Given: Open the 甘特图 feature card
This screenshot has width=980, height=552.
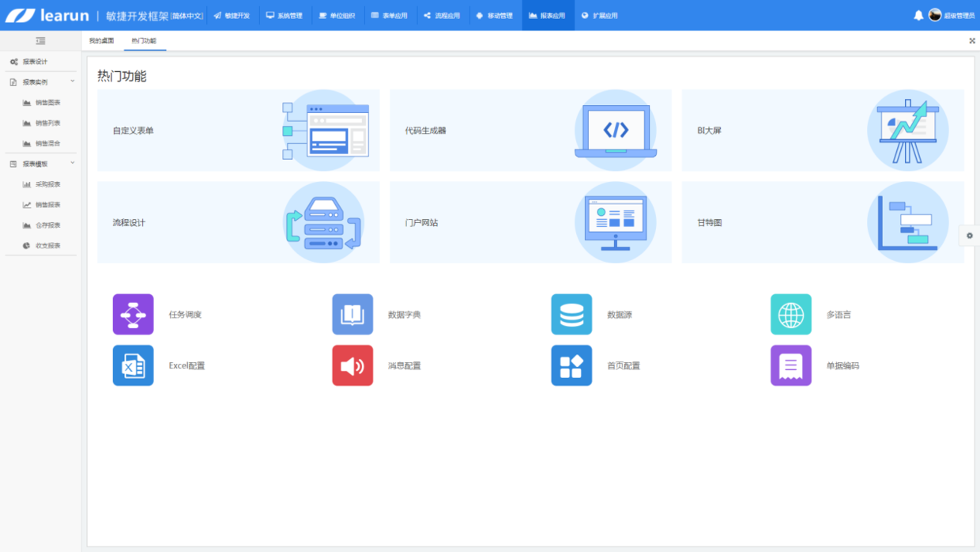Looking at the screenshot, I should (x=822, y=222).
